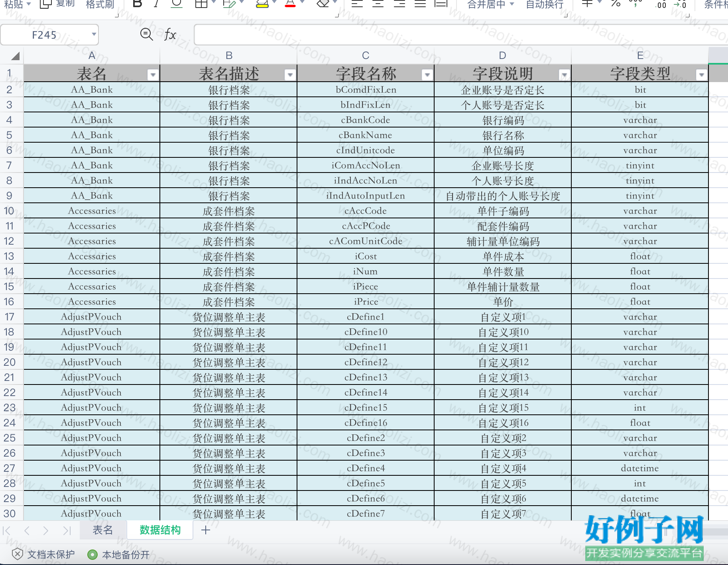Open filter dropdown for 字段类型 column
Screen dimensions: 728x565
click(701, 75)
